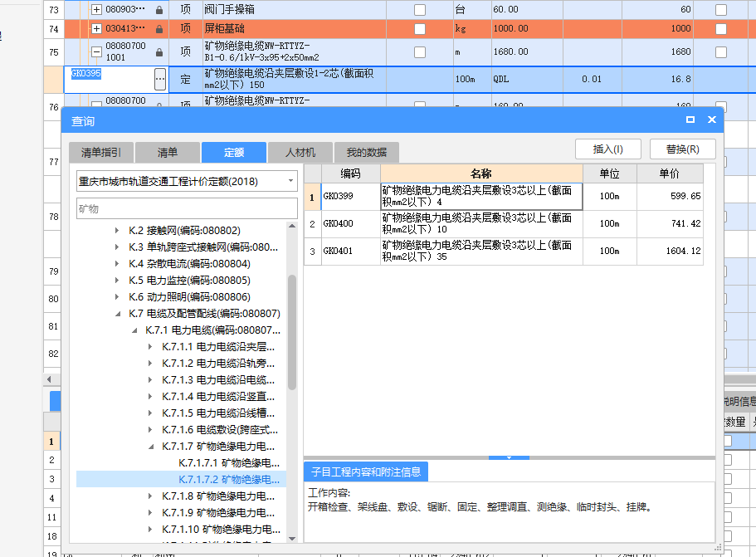Maximize the 查询 dialog
This screenshot has height=557, width=756.
click(x=690, y=120)
